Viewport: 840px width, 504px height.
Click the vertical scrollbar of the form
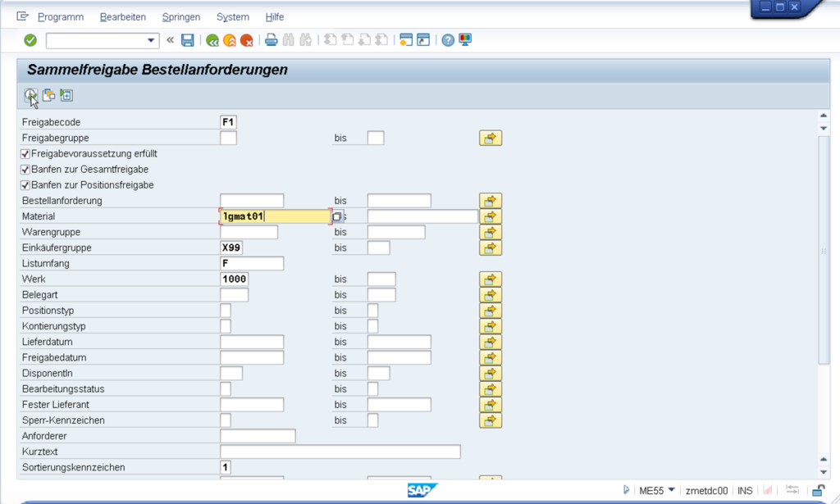pos(824,250)
